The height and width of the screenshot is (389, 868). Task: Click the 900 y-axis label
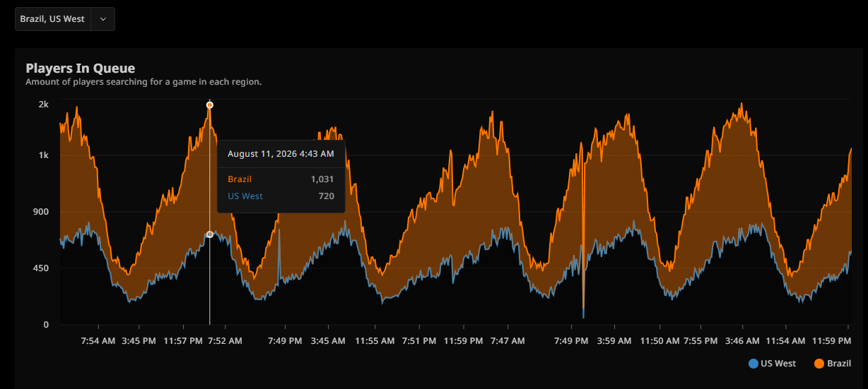point(42,212)
